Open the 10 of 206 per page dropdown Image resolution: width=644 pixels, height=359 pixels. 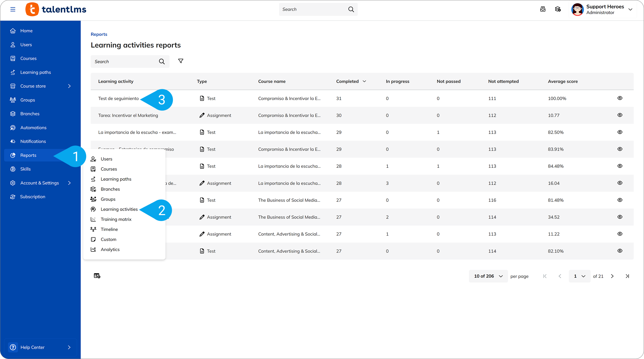tap(488, 276)
